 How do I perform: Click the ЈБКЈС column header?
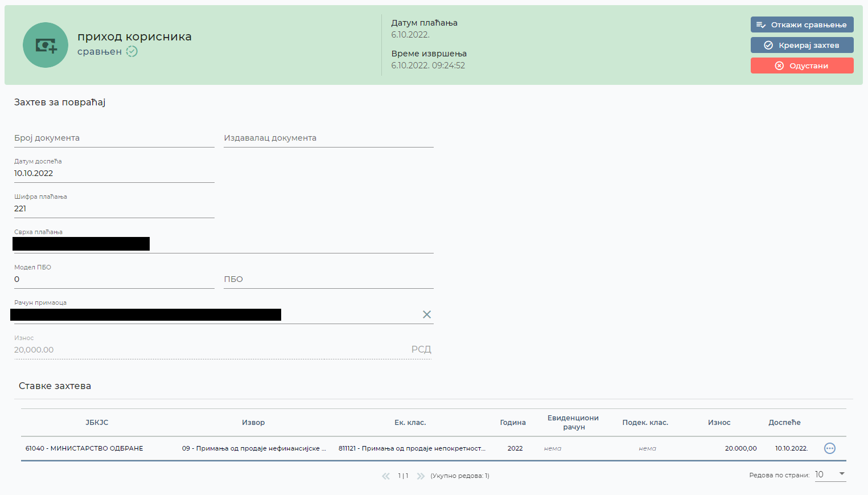[x=97, y=423]
